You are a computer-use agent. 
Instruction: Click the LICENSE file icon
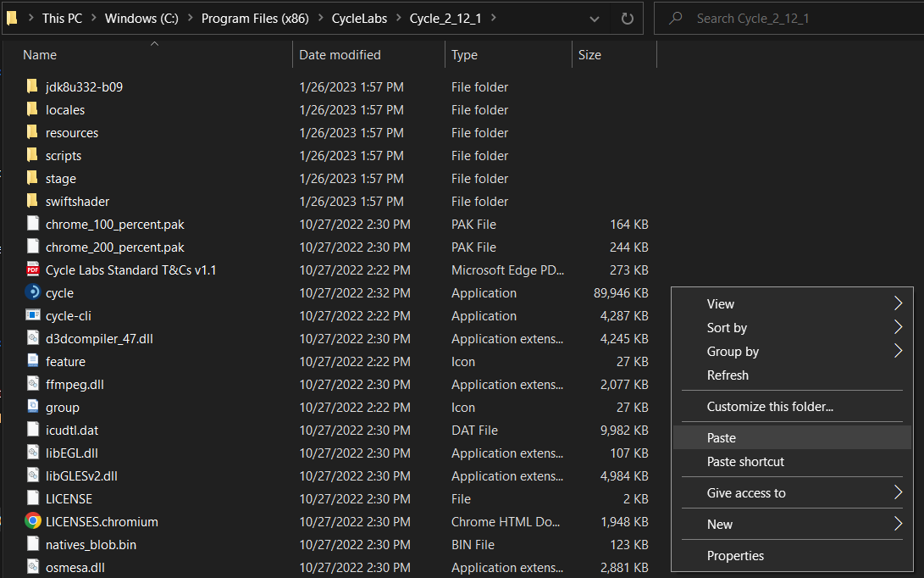coord(33,498)
